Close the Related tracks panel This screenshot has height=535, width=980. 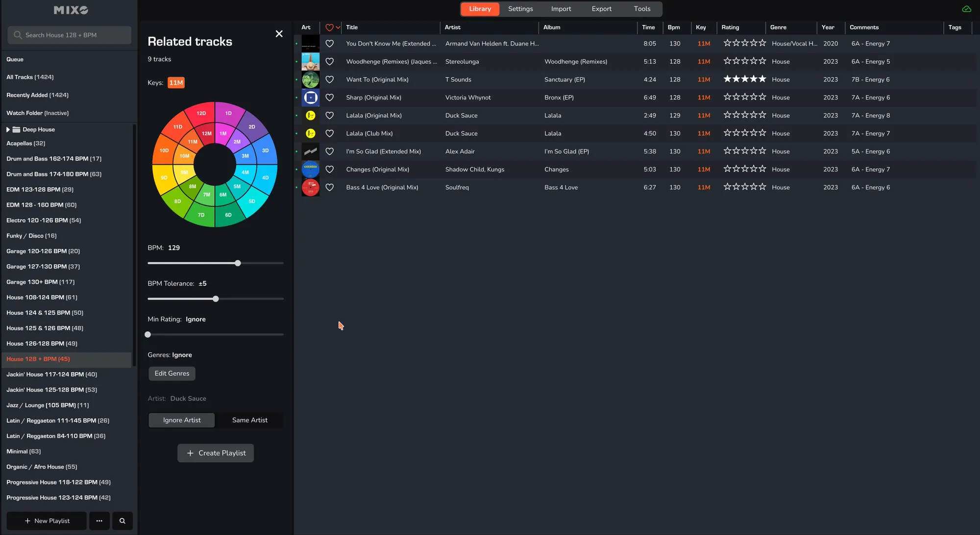pos(279,34)
